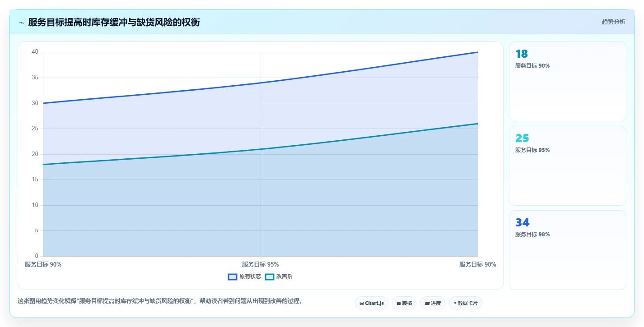The image size is (644, 327).
Task: Click the value 18 in the first card
Action: pos(522,54)
